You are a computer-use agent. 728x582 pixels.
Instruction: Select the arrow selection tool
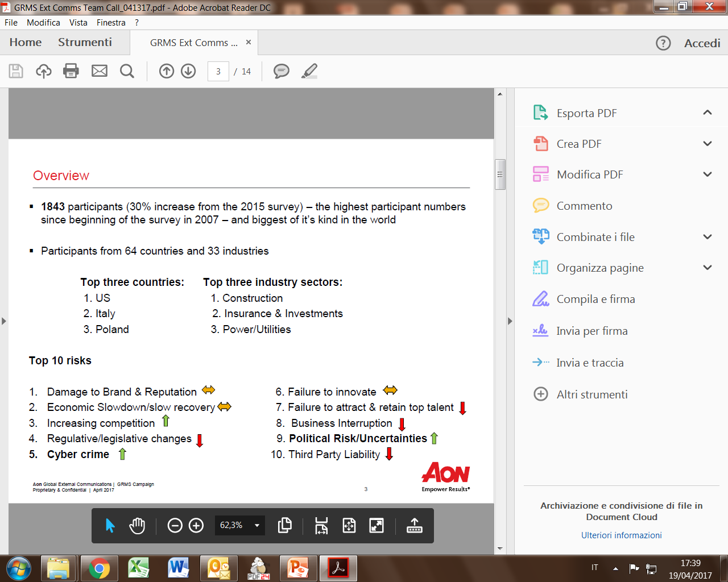pos(110,526)
